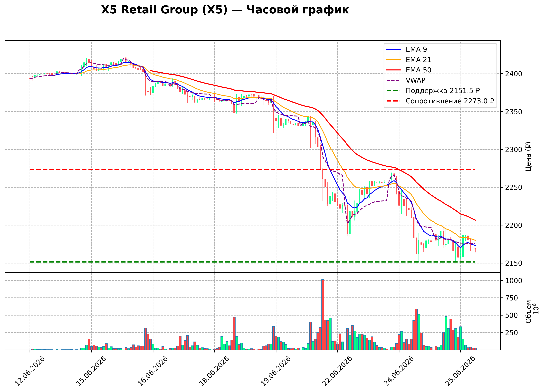Select the 'VWAP' legend entry
The image size is (545, 392).
coord(406,80)
